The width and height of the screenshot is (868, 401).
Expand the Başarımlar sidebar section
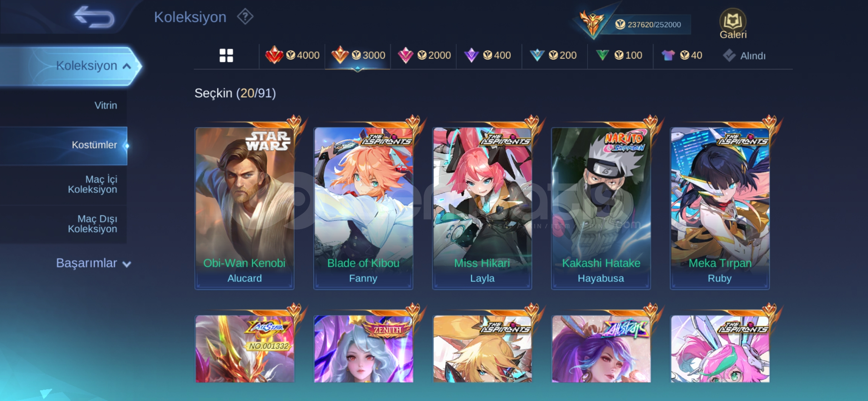[93, 263]
